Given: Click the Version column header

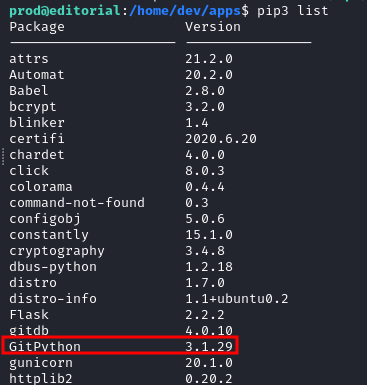Looking at the screenshot, I should coord(213,27).
